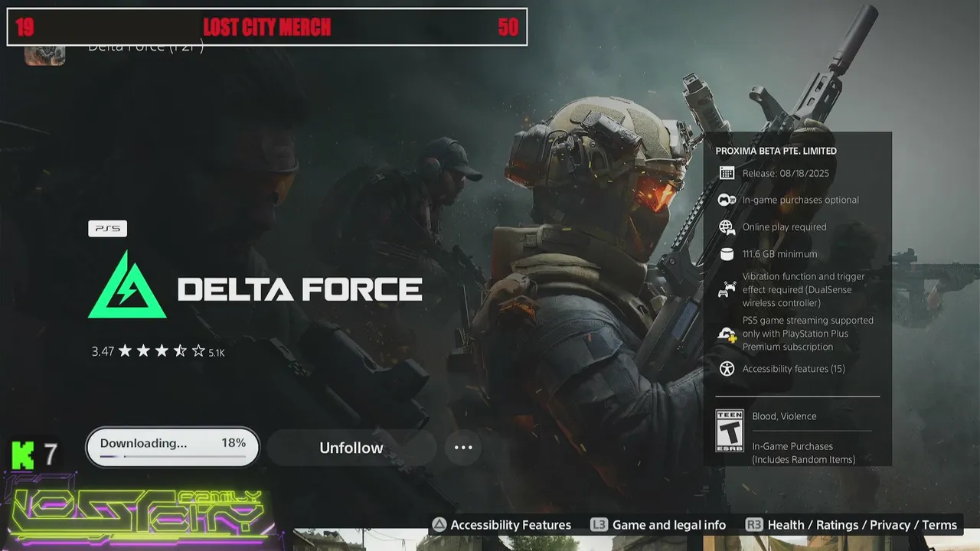Click the triangle button Accessibility Features hint
Screen dimensions: 980x551
(x=439, y=525)
